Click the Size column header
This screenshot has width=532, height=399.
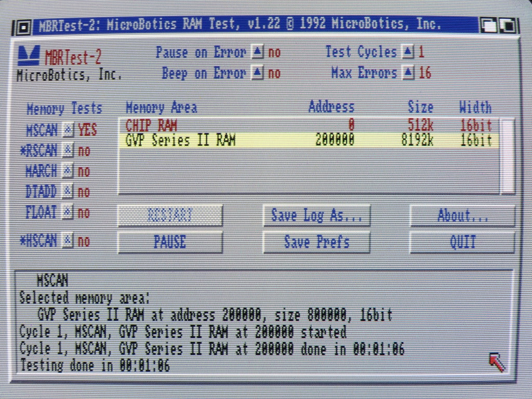420,107
